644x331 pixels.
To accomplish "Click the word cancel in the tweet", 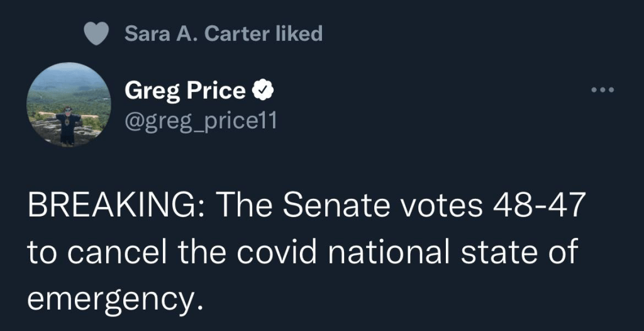I will [x=111, y=252].
